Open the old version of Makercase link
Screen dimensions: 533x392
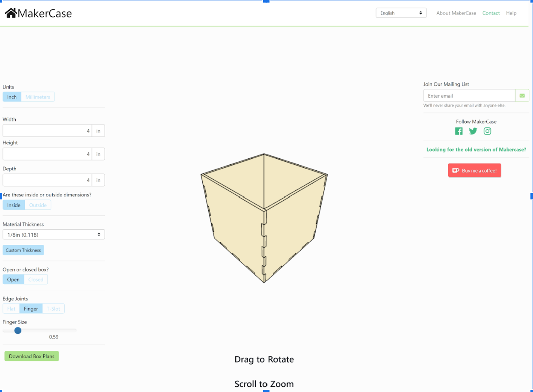tap(476, 149)
